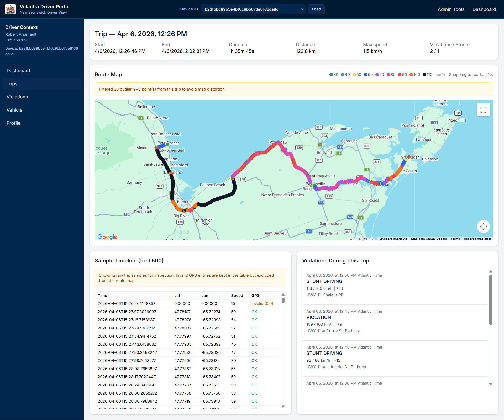Click the 110 km/h black legend dot

click(424, 75)
